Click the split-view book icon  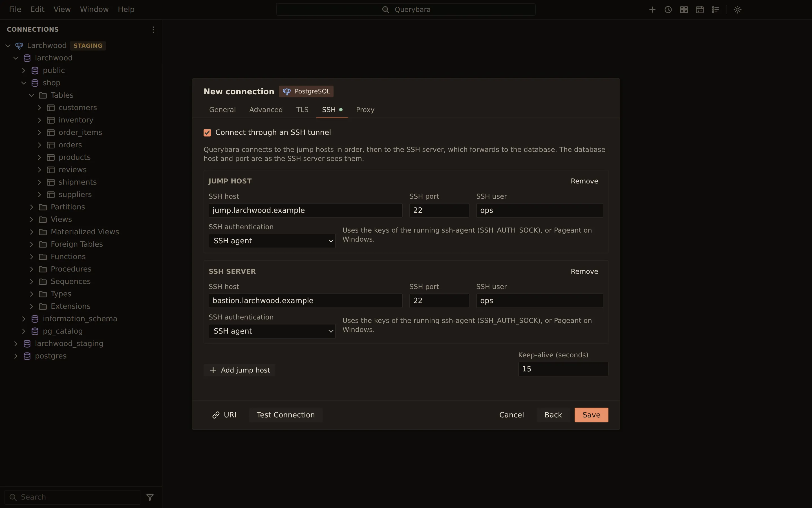point(683,9)
